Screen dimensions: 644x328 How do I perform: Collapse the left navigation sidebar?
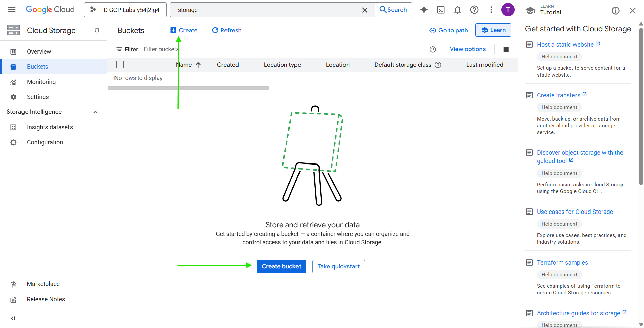(13, 318)
